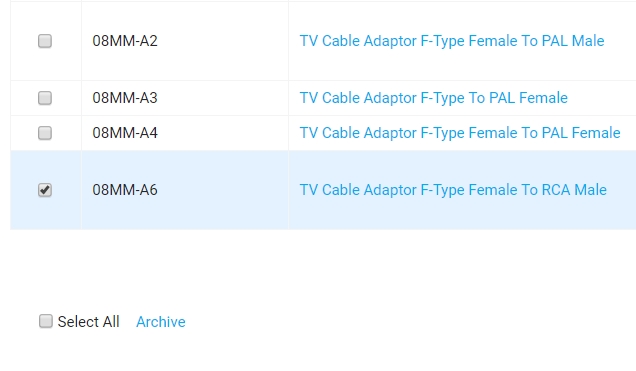Open the product link in the 08MM-A6 row
Screen dimensions: 636x371
453,190
